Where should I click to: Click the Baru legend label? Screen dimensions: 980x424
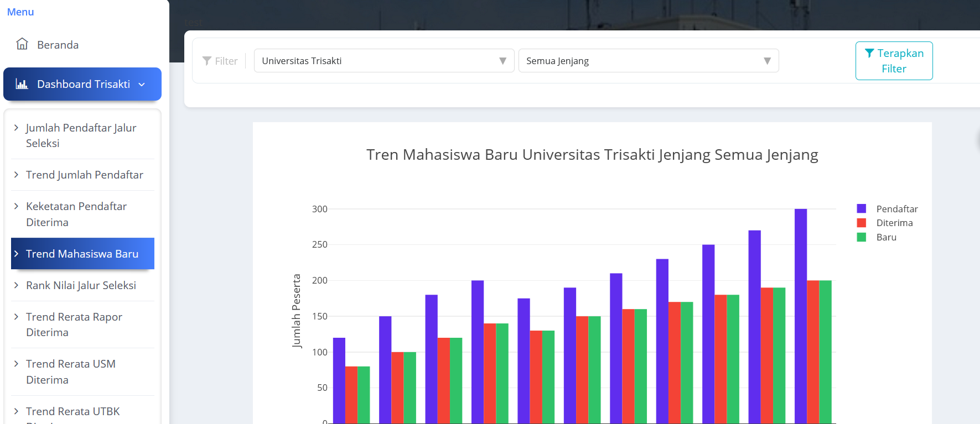pos(886,237)
